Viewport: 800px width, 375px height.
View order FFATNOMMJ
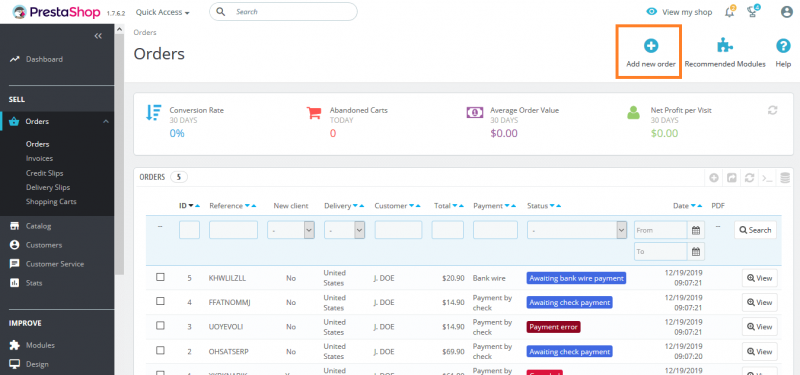point(760,303)
